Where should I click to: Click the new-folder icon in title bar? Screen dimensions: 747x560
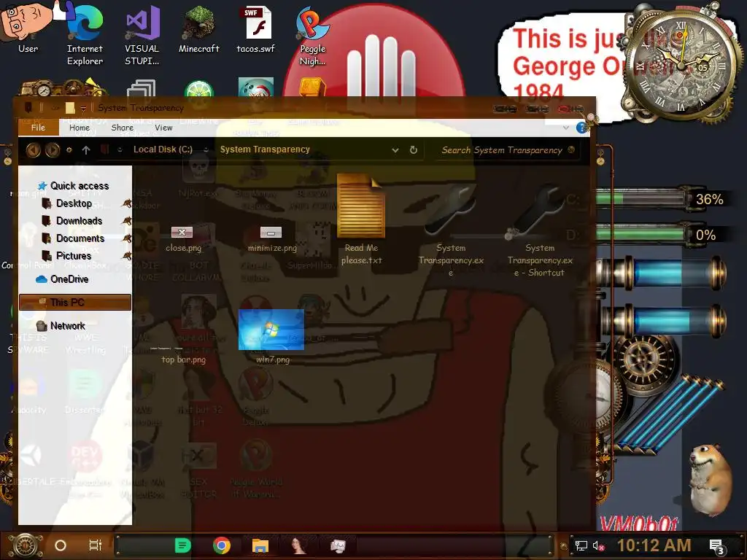click(70, 108)
